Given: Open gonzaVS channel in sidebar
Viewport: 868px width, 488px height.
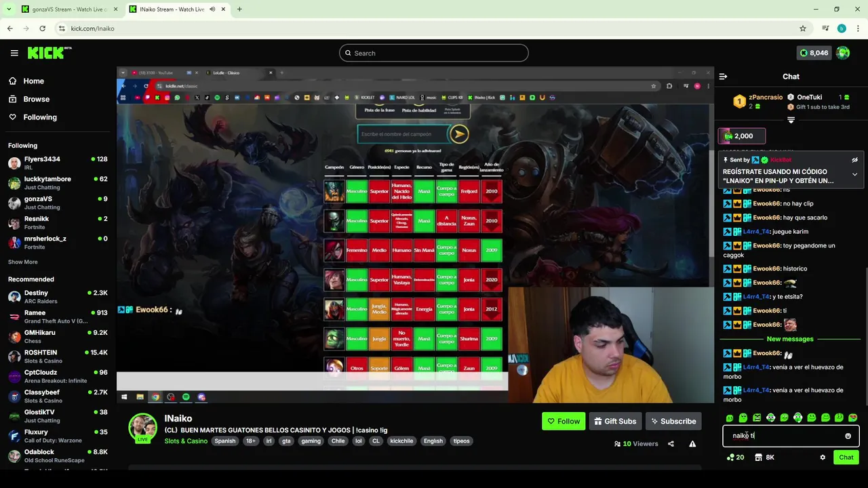Looking at the screenshot, I should click(58, 203).
